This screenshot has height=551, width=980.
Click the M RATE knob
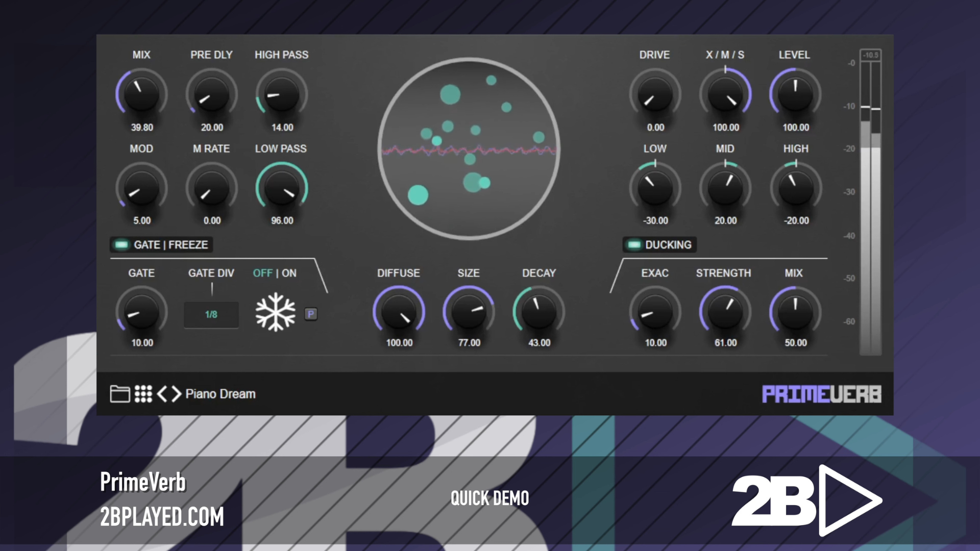211,188
